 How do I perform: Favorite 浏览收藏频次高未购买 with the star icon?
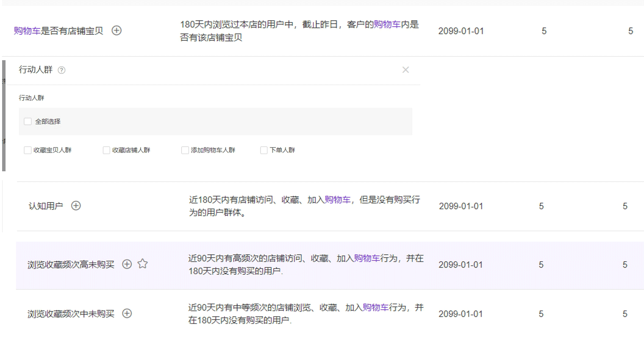pyautogui.click(x=143, y=264)
